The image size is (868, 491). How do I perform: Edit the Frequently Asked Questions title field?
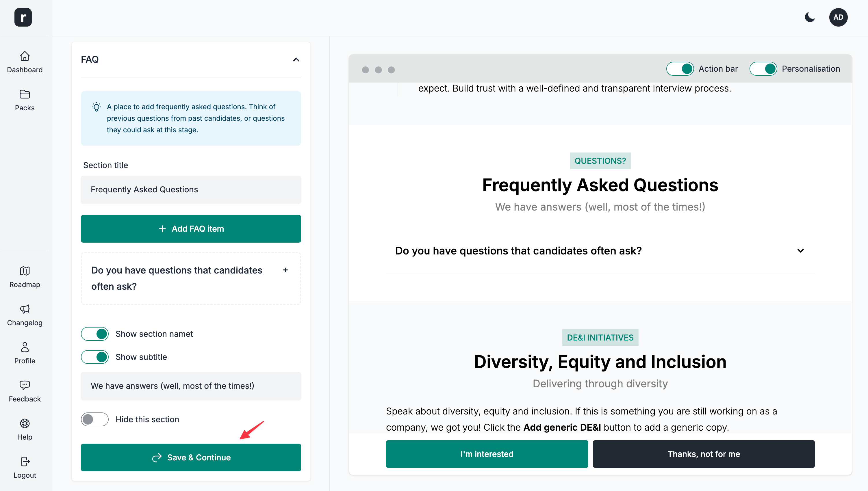pyautogui.click(x=191, y=189)
